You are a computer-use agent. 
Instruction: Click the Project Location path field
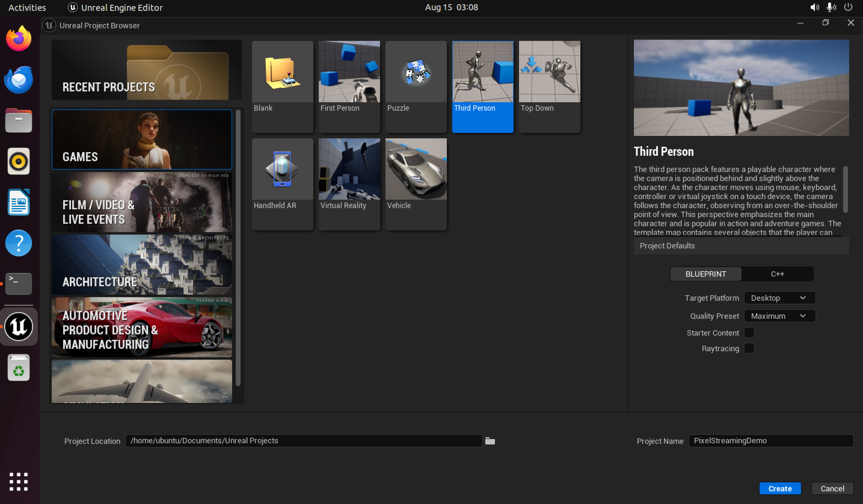pyautogui.click(x=304, y=441)
